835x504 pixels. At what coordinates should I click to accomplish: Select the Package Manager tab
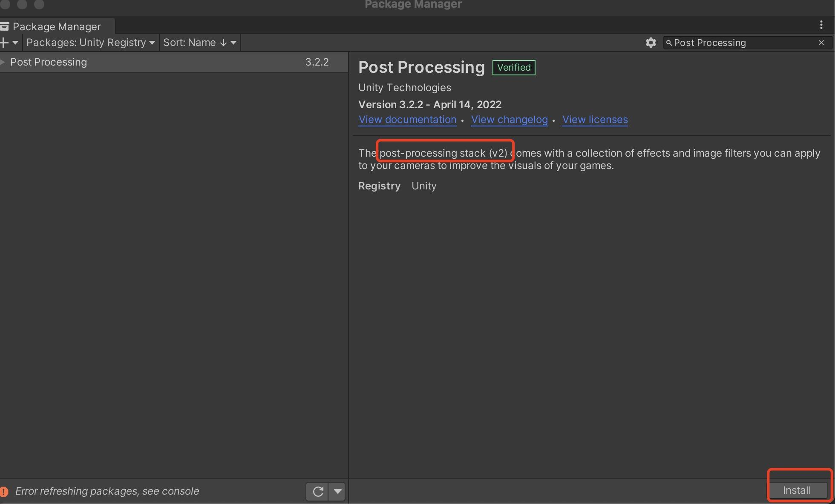57,26
